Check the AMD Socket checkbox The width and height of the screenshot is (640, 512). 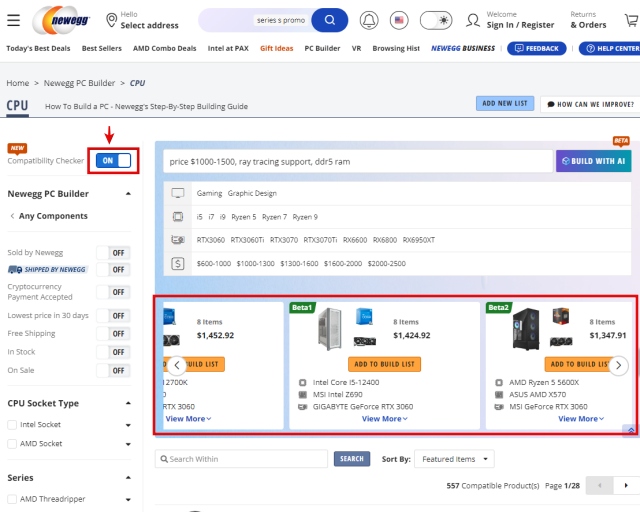(12, 444)
